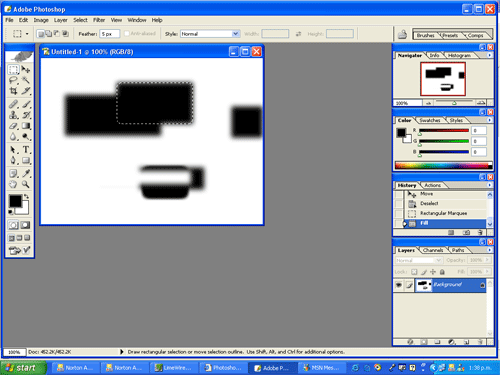The width and height of the screenshot is (500, 375).
Task: Click the foreground color swatch in toolbox
Action: coord(15,201)
